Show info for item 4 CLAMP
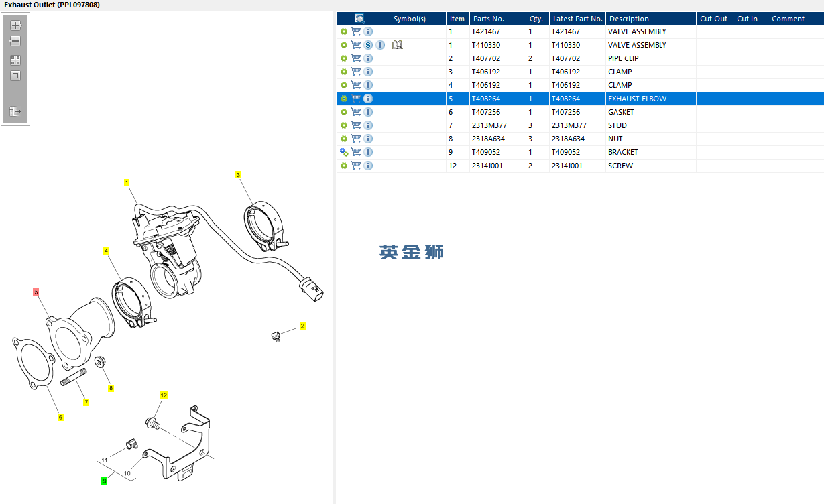824x504 pixels. 368,85
